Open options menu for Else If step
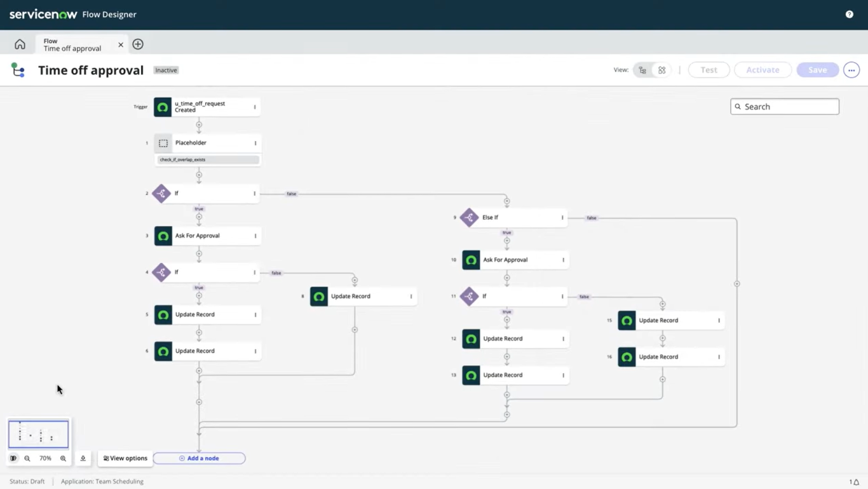Screen dimensions: 868x489 (x=562, y=218)
